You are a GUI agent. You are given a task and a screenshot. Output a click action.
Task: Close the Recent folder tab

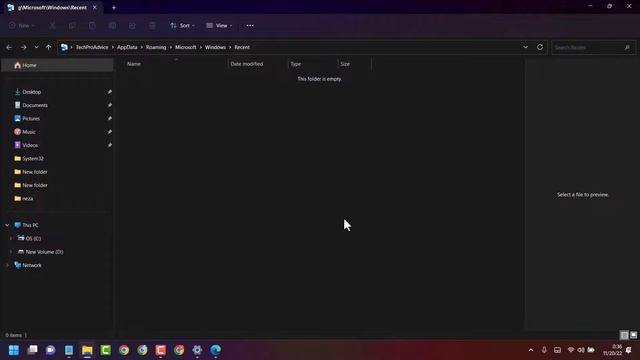(95, 7)
